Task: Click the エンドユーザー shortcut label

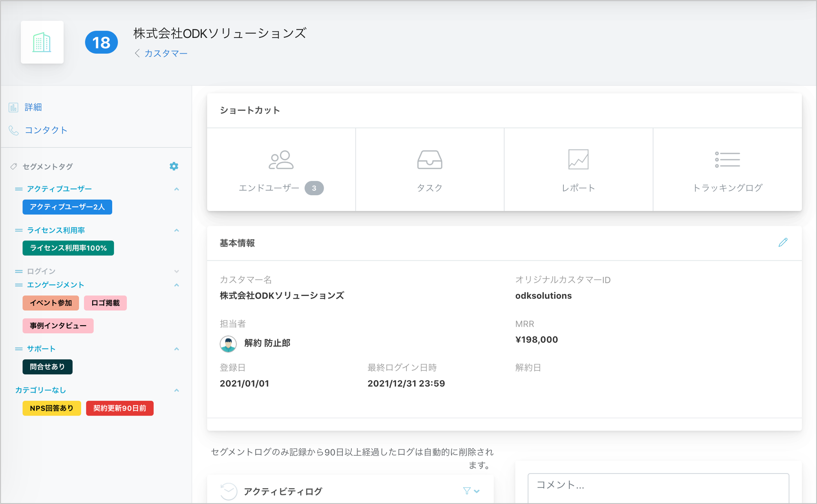Action: click(x=269, y=188)
